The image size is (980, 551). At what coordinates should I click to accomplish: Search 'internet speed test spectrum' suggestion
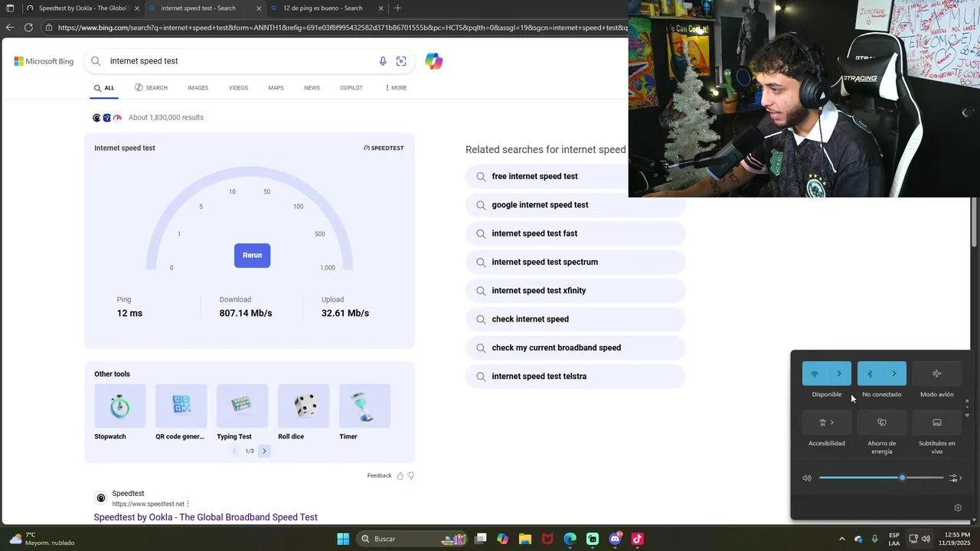click(575, 262)
